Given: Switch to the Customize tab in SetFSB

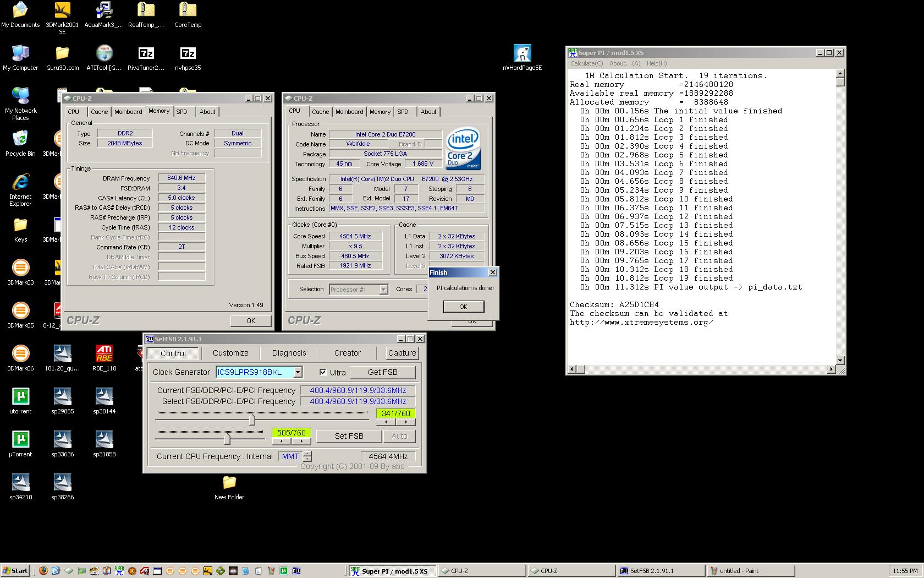Looking at the screenshot, I should pyautogui.click(x=230, y=353).
